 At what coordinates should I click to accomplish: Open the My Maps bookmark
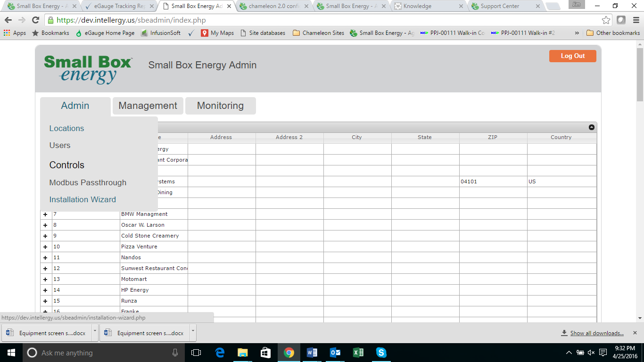coord(217,33)
